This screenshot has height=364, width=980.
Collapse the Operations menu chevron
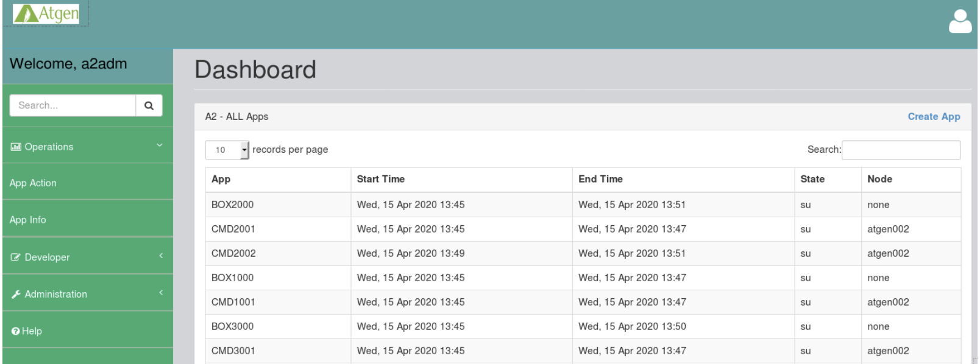click(160, 145)
